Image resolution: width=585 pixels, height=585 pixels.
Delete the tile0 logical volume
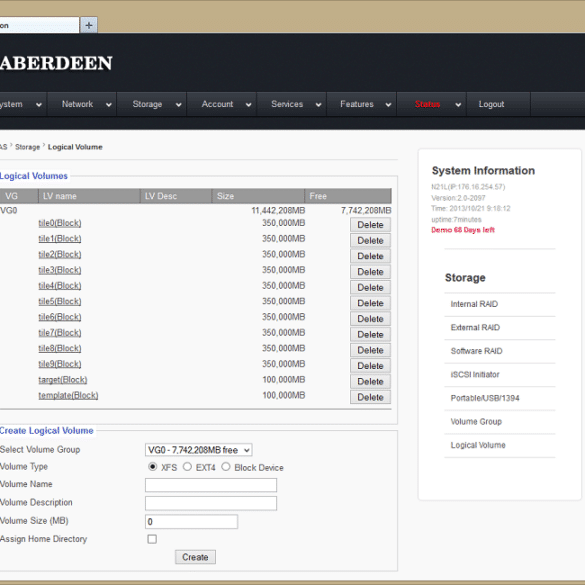pyautogui.click(x=370, y=225)
